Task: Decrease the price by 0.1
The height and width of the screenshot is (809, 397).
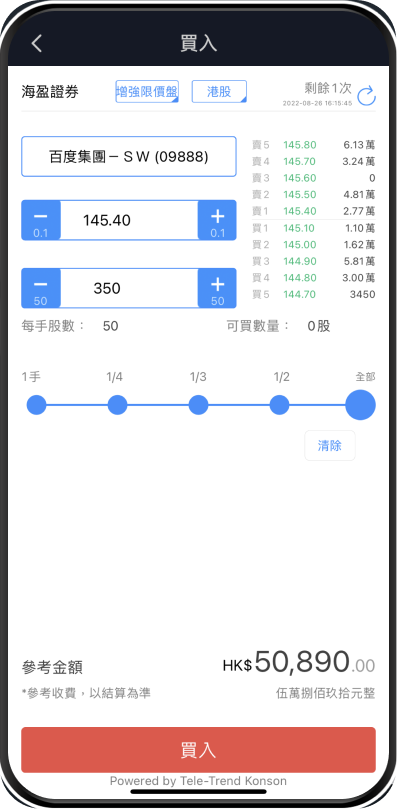Action: [x=41, y=220]
